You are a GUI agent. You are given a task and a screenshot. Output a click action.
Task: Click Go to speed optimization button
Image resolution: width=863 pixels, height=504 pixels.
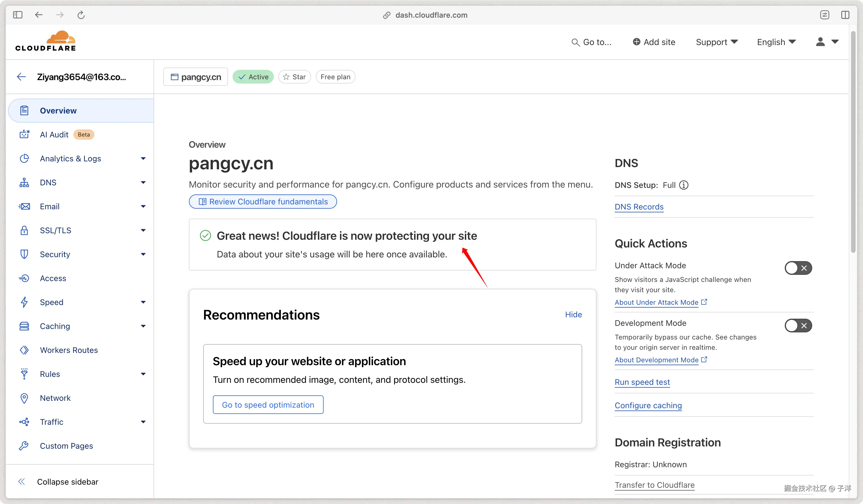point(268,405)
